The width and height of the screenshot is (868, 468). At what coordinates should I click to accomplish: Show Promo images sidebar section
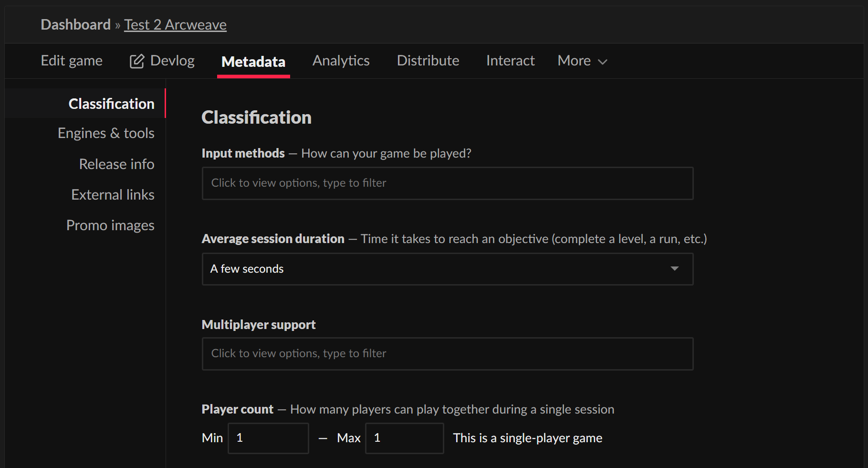point(110,225)
